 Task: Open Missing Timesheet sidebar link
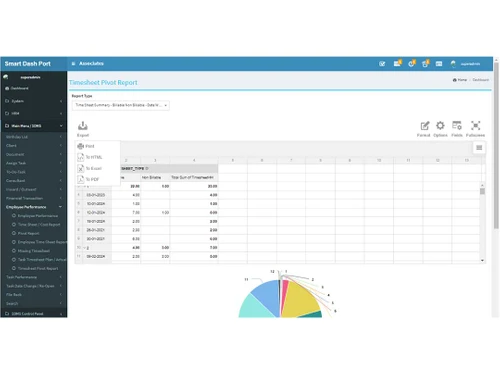click(x=34, y=251)
